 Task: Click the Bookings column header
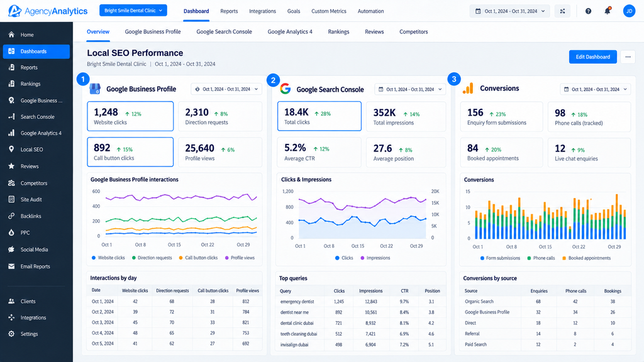[613, 290]
